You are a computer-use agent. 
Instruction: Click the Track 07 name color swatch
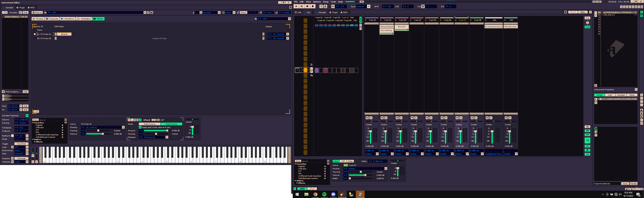[x=345, y=165]
